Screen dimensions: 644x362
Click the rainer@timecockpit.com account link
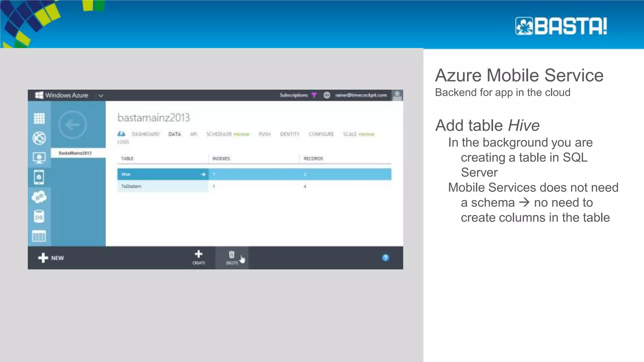[x=361, y=95]
